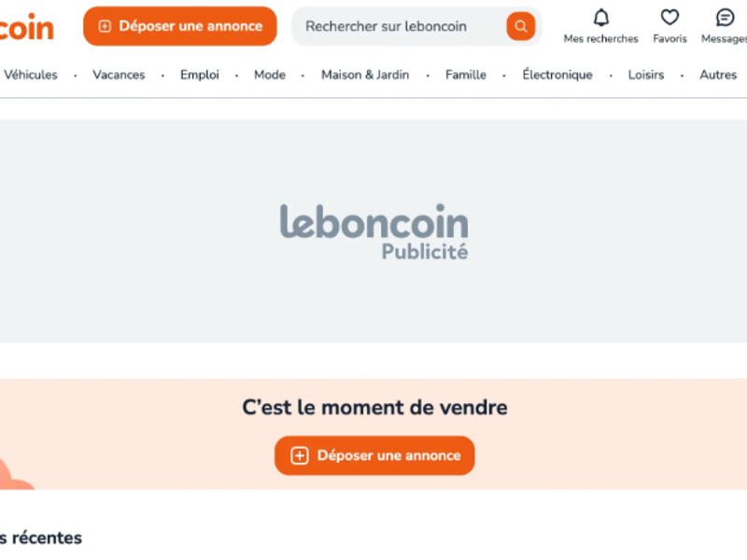Open the Vacances category
The height and width of the screenshot is (560, 747).
[119, 75]
